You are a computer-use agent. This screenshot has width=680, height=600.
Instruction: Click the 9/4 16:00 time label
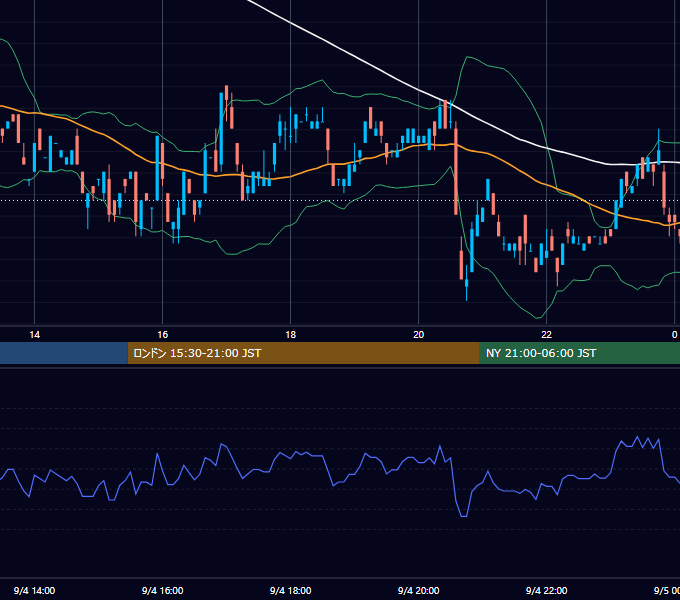(x=162, y=590)
